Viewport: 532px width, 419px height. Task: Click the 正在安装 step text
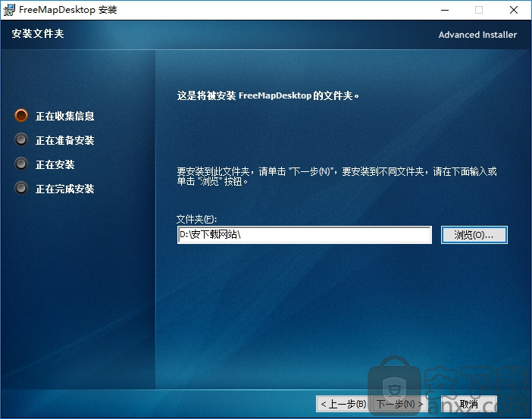coord(55,164)
